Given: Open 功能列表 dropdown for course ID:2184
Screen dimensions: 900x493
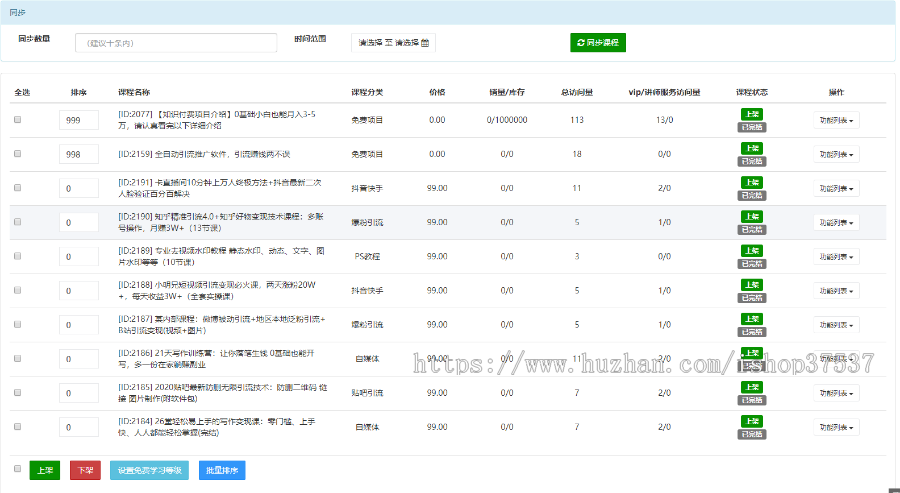Looking at the screenshot, I should point(835,426).
